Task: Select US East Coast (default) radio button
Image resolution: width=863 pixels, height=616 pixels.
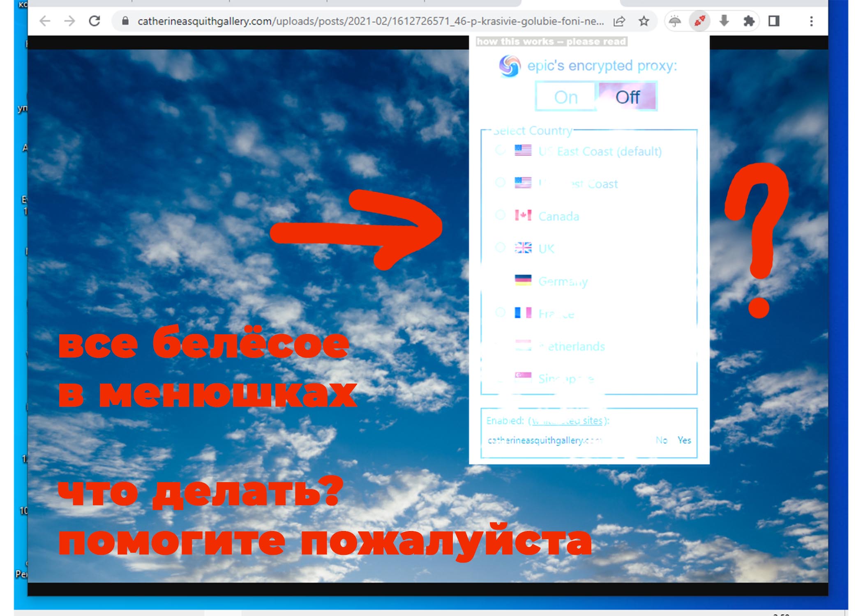Action: coord(500,150)
